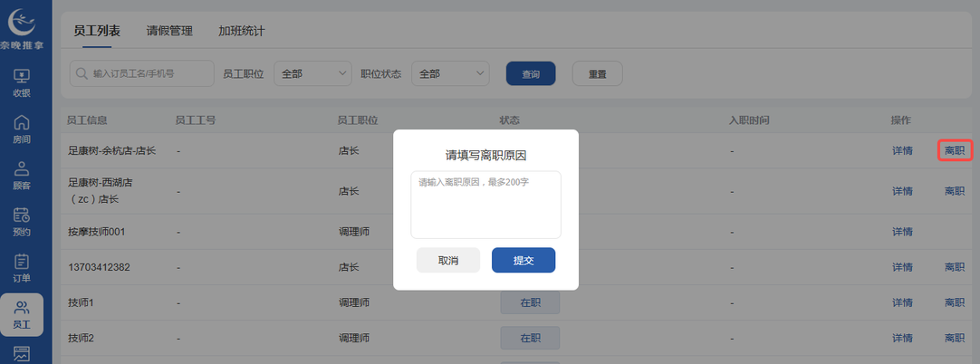Click 离职 for 13703412382

coord(955,267)
